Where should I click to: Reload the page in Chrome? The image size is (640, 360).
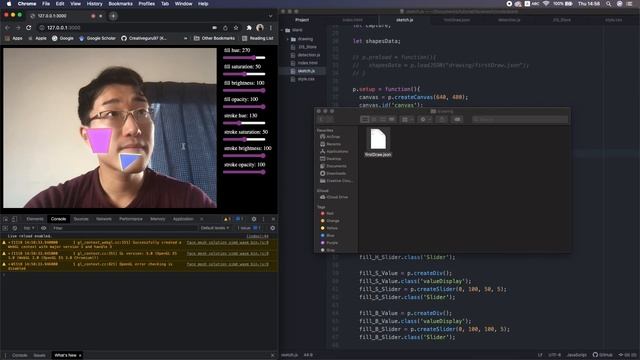pos(28,28)
